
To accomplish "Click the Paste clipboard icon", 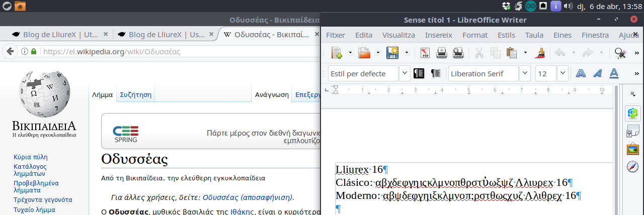I will click(x=512, y=53).
